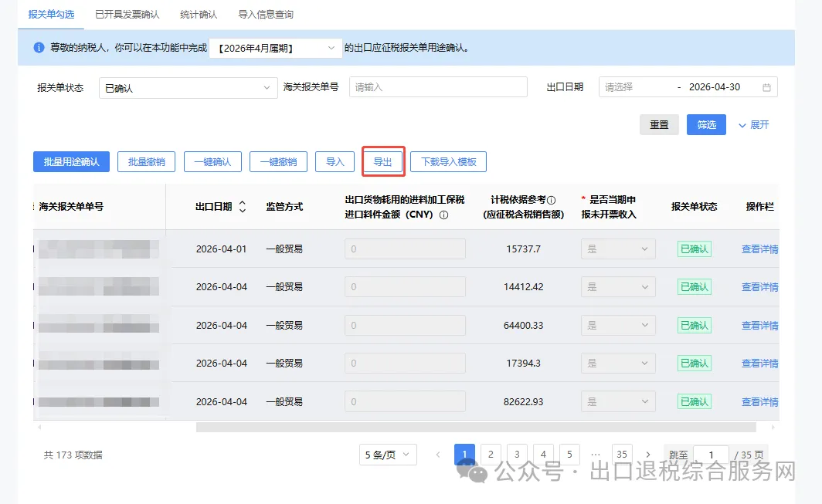Switch to 已开具发票确认 tab

[x=127, y=15]
